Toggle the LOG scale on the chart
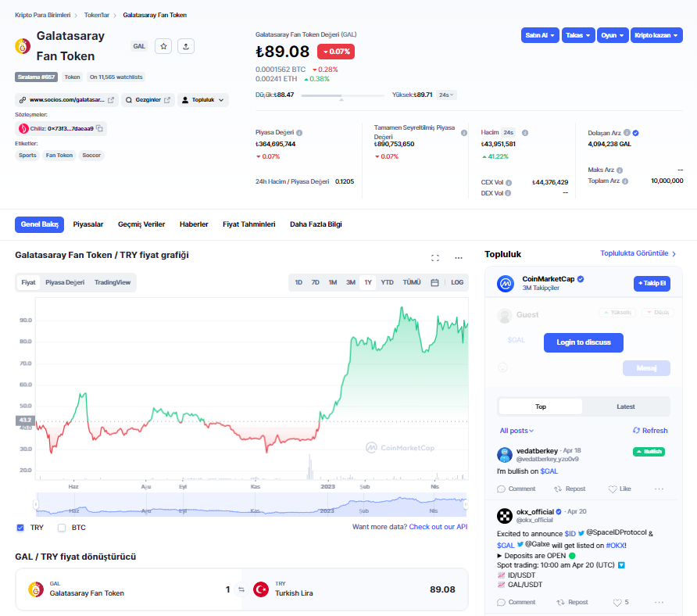 pos(457,282)
